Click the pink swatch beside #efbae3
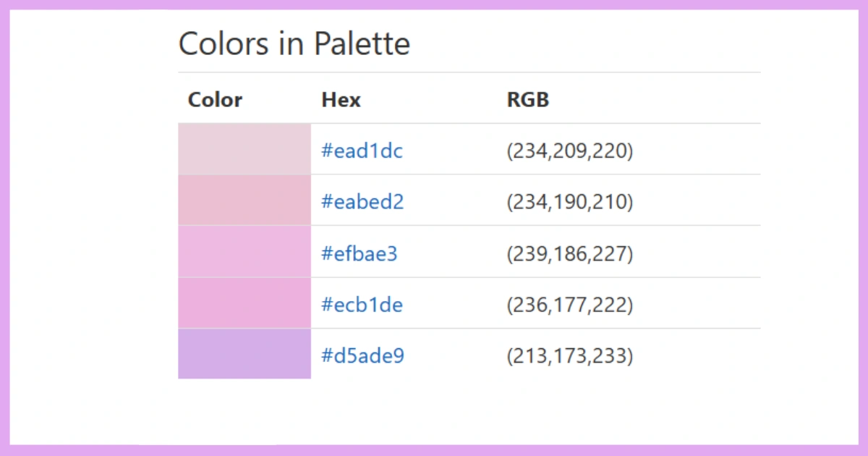The image size is (868, 456). click(244, 251)
